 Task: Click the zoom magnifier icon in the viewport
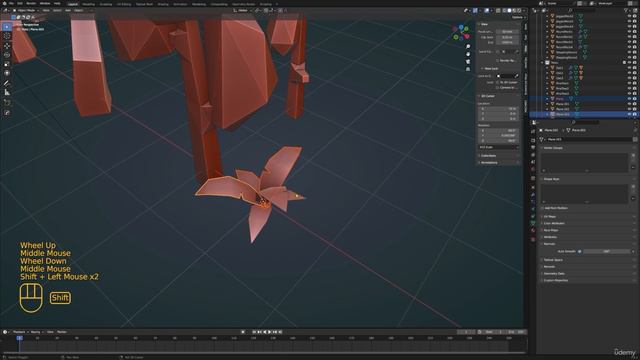[x=468, y=47]
